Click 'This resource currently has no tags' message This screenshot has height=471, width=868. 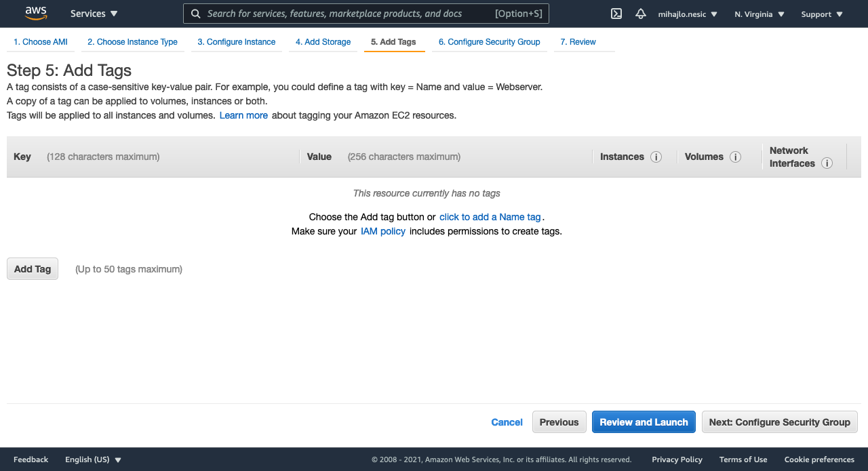[427, 193]
